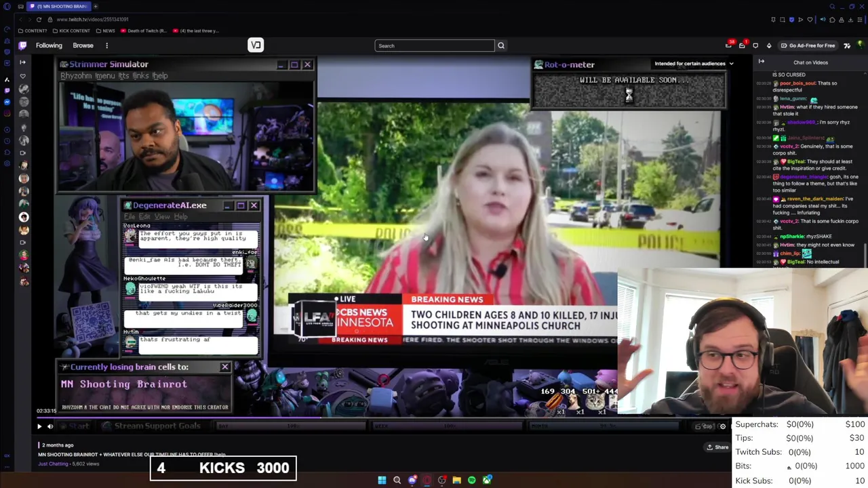Open a new browser tab
Screen dimensions: 868x488
tap(95, 6)
